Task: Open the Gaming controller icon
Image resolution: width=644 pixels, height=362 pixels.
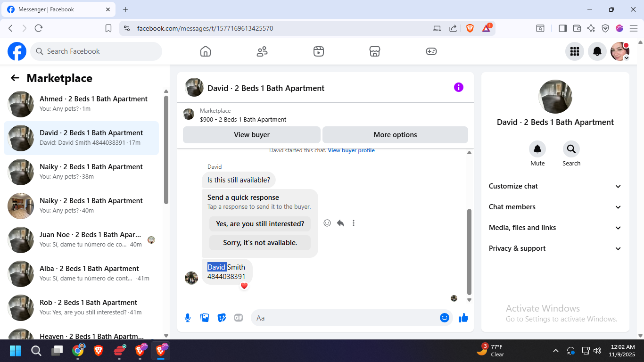Action: coord(431,51)
